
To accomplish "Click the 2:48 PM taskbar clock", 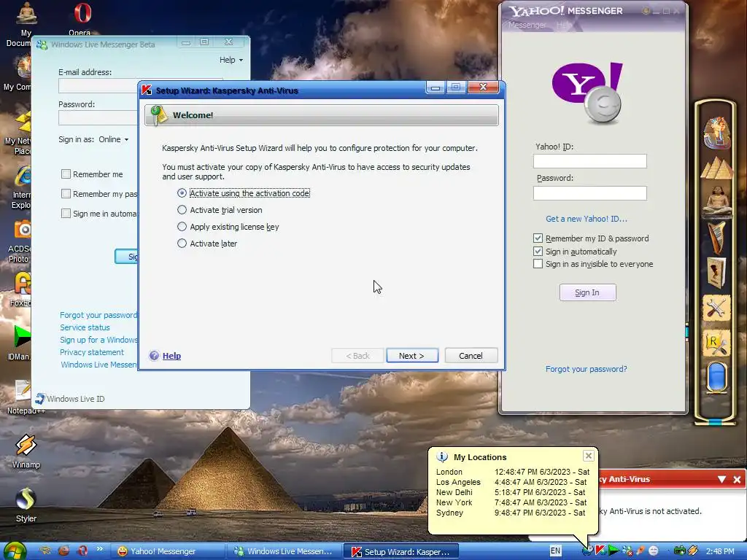I will [720, 551].
